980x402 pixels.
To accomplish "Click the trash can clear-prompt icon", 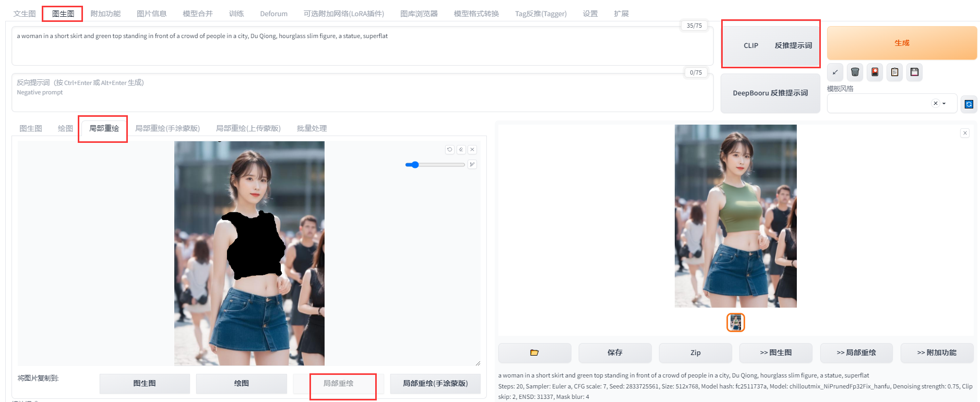I will coord(855,72).
